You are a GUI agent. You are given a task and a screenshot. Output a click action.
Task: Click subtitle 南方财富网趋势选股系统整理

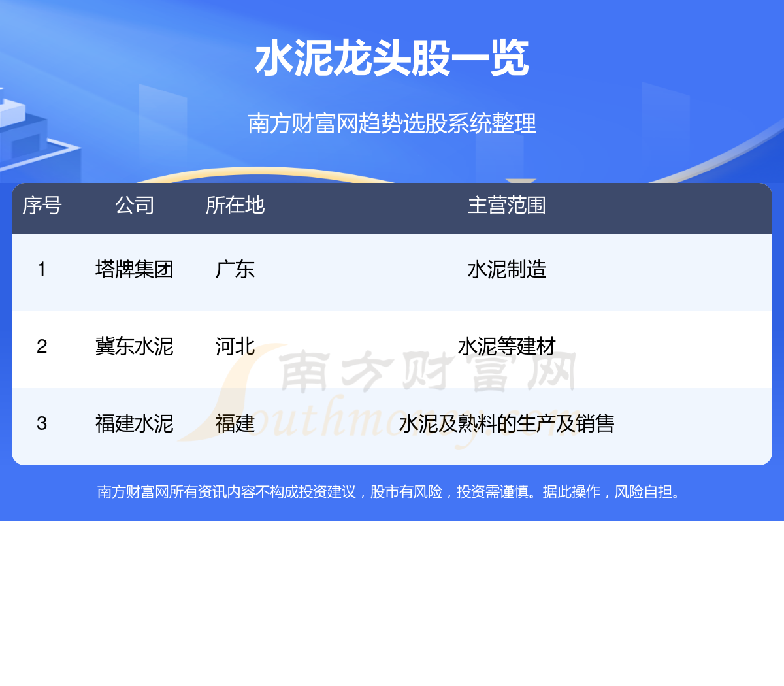pos(392,123)
